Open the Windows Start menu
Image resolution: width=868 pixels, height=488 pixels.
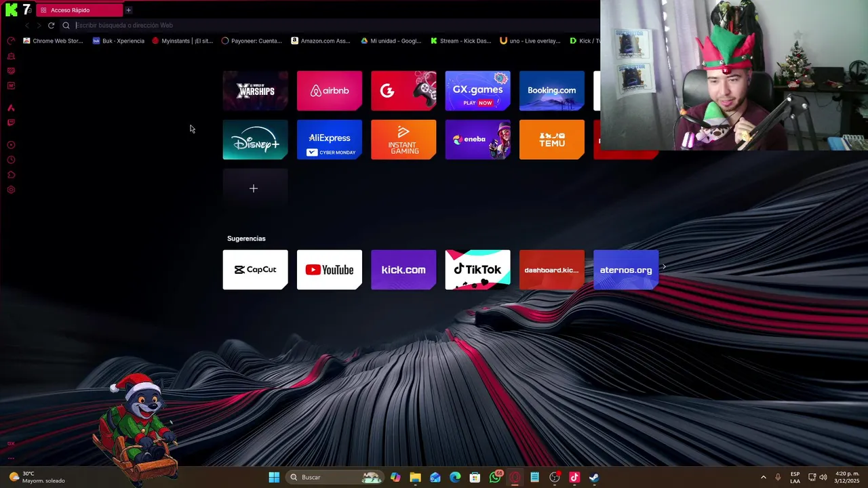tap(274, 477)
